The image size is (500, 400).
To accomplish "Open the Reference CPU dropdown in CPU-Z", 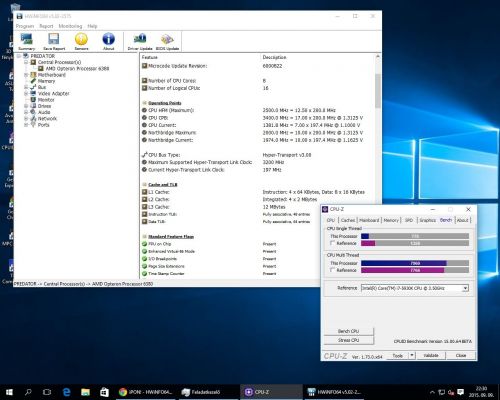I will (465, 288).
